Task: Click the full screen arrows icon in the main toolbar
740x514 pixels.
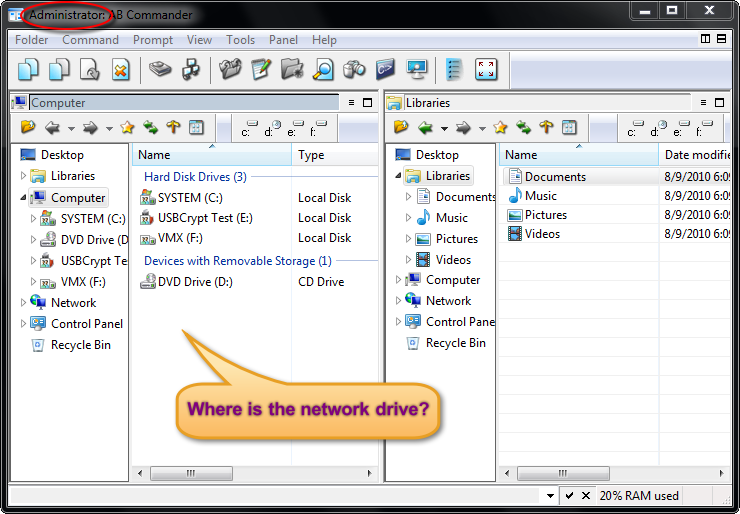Action: (486, 70)
